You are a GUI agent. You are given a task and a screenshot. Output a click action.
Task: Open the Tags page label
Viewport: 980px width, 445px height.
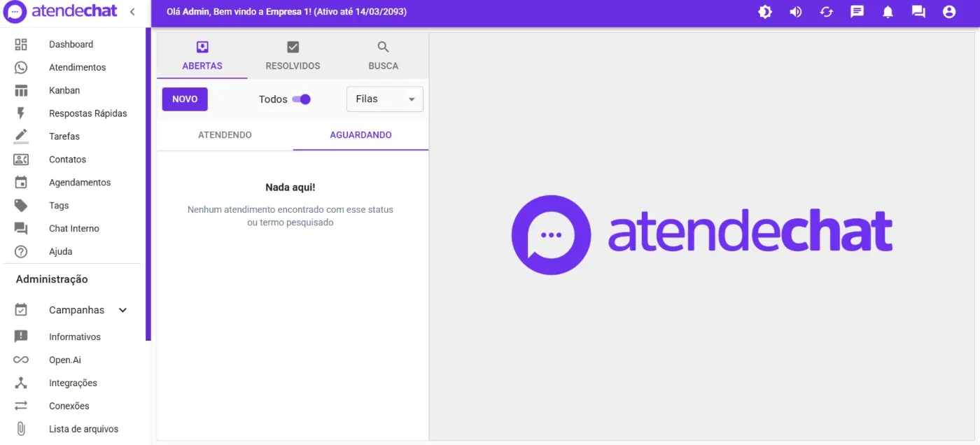[x=59, y=206]
